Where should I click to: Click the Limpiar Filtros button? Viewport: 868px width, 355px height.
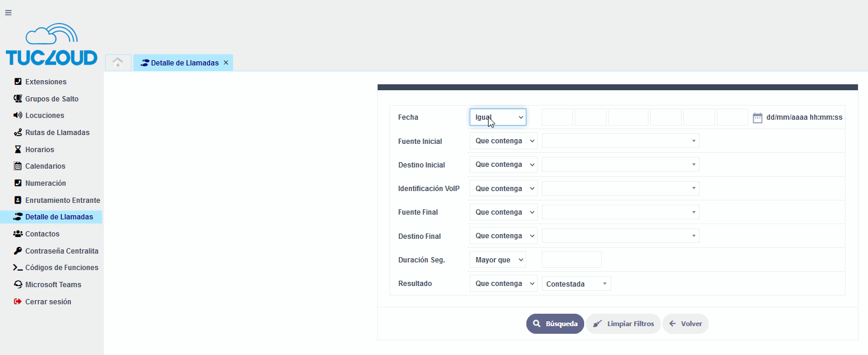click(623, 324)
